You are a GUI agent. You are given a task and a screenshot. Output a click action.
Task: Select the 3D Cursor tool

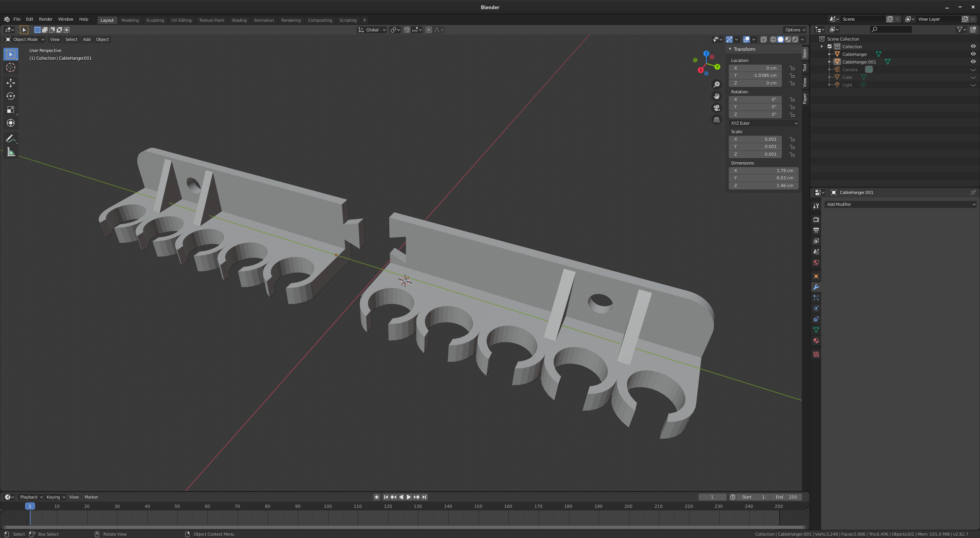(10, 68)
